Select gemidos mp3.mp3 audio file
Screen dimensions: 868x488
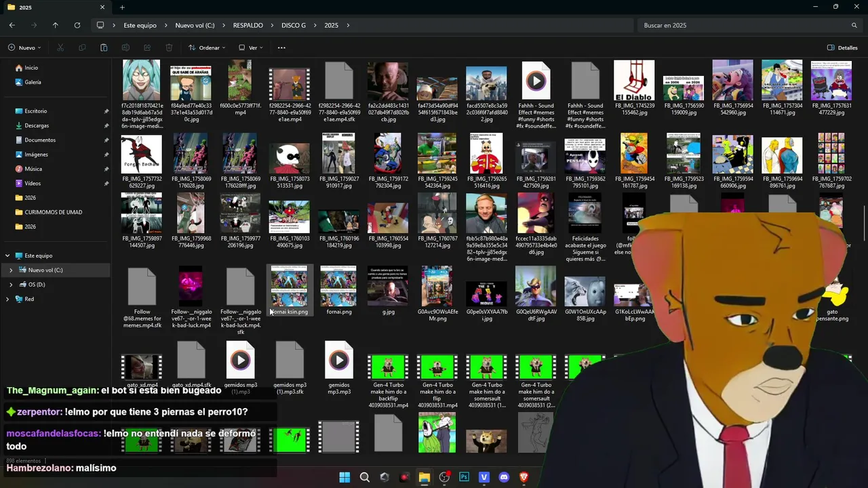(338, 368)
